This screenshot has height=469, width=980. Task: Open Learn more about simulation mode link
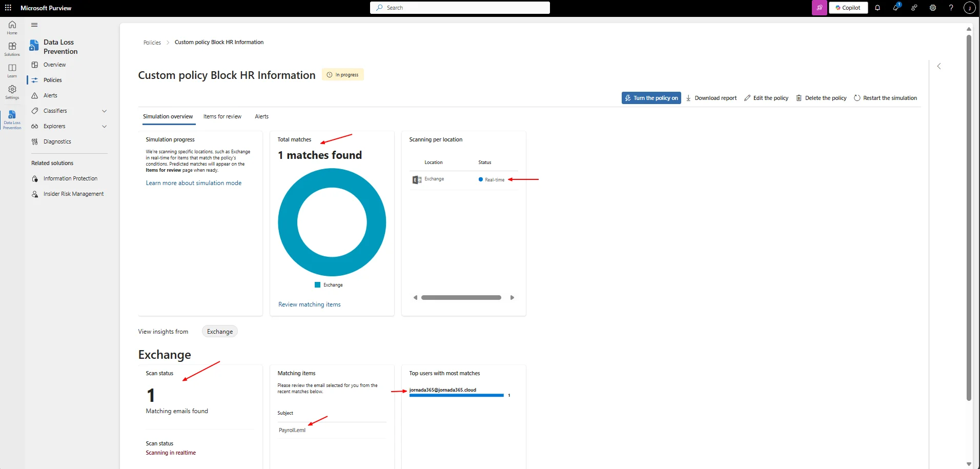point(194,183)
